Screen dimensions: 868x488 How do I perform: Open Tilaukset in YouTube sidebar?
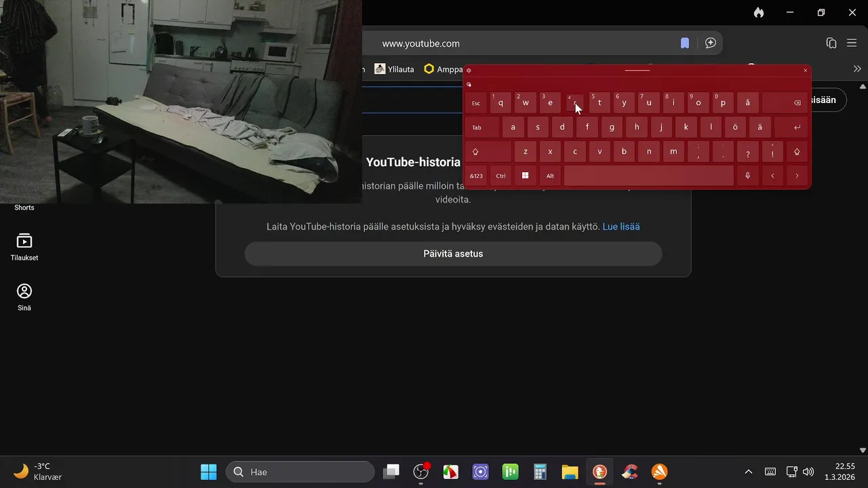(x=24, y=247)
